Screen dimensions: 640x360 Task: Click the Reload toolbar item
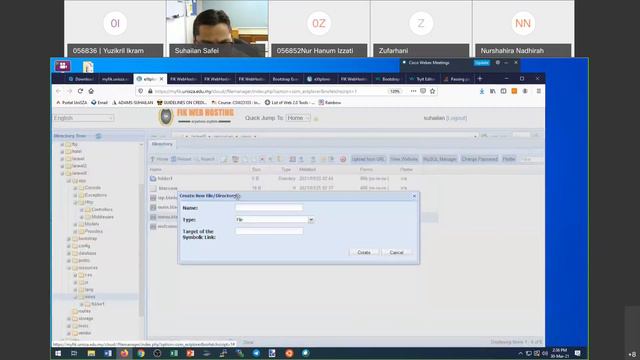181,159
